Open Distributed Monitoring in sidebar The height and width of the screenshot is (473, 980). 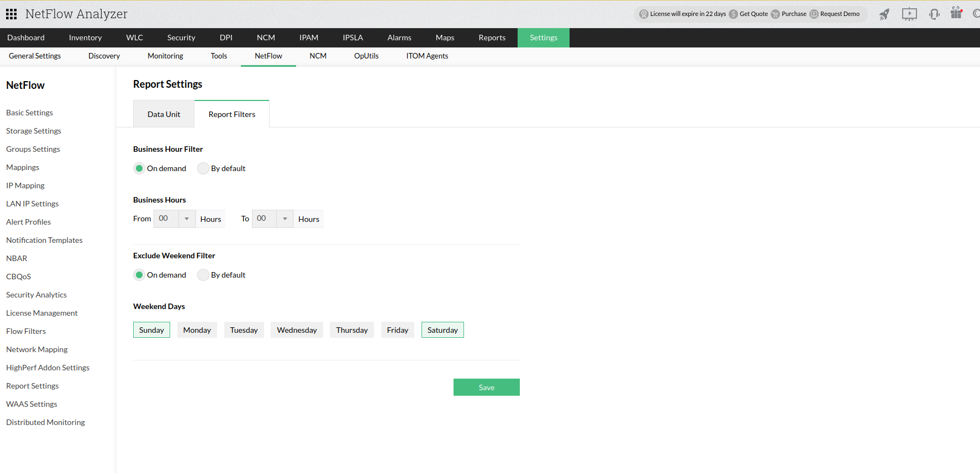pos(45,422)
